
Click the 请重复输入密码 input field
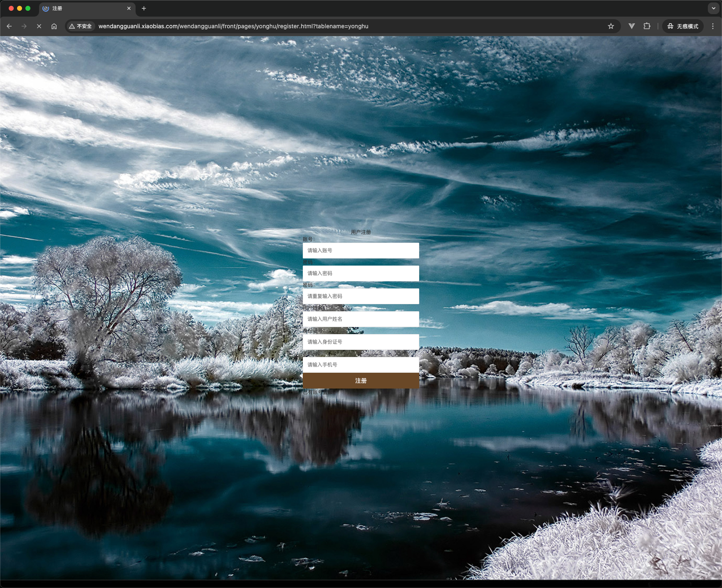(361, 296)
